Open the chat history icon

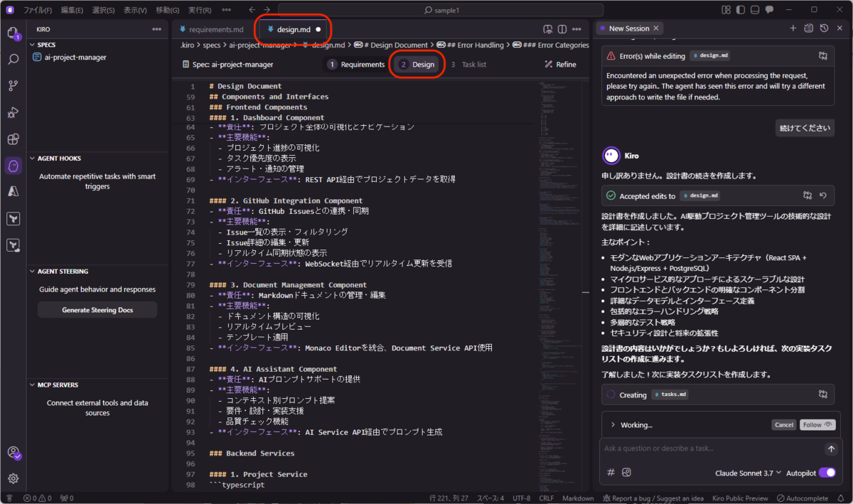coord(824,28)
